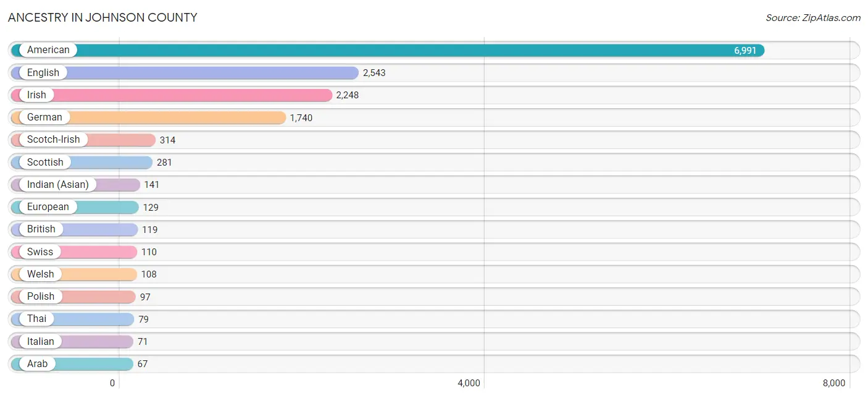Image resolution: width=868 pixels, height=398 pixels.
Task: Click the 8,000 axis label
Action: pos(833,383)
